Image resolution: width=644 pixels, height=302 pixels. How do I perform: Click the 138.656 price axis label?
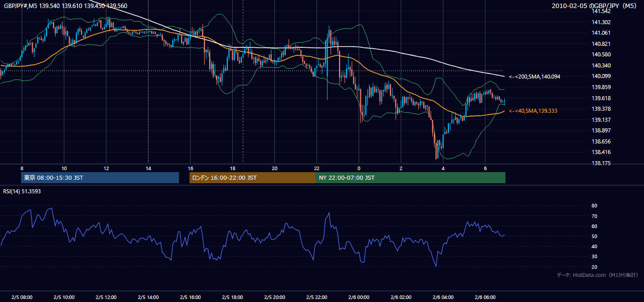coord(602,141)
